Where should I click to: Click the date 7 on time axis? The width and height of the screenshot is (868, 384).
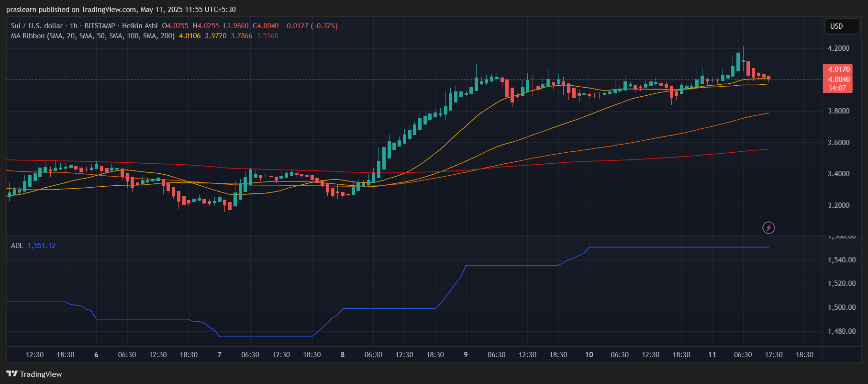click(x=220, y=355)
